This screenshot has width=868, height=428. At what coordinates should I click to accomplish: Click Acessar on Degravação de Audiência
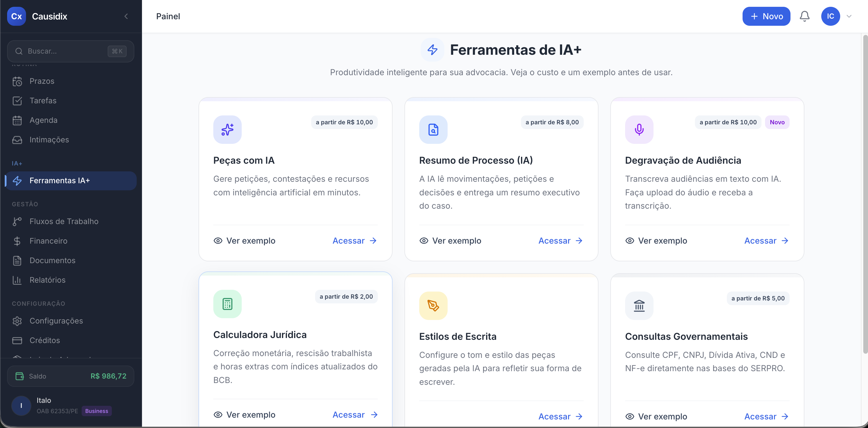[x=767, y=241]
